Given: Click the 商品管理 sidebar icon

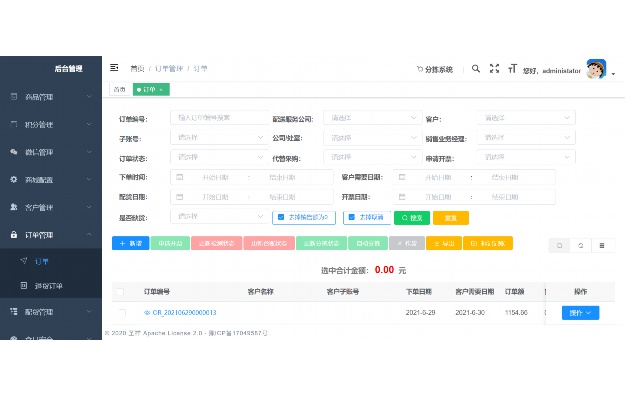Looking at the screenshot, I should (14, 97).
